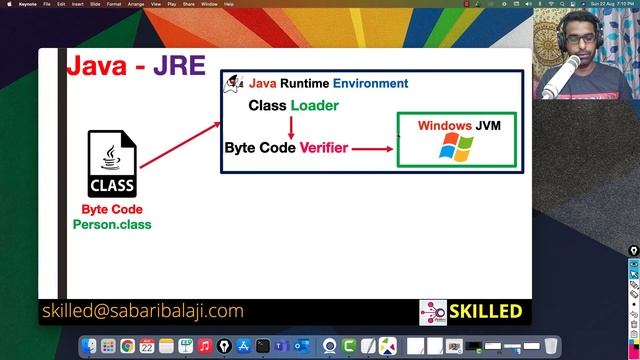The image size is (640, 360).
Task: Click the undo arrow in annotation toolbar
Action: [634, 314]
